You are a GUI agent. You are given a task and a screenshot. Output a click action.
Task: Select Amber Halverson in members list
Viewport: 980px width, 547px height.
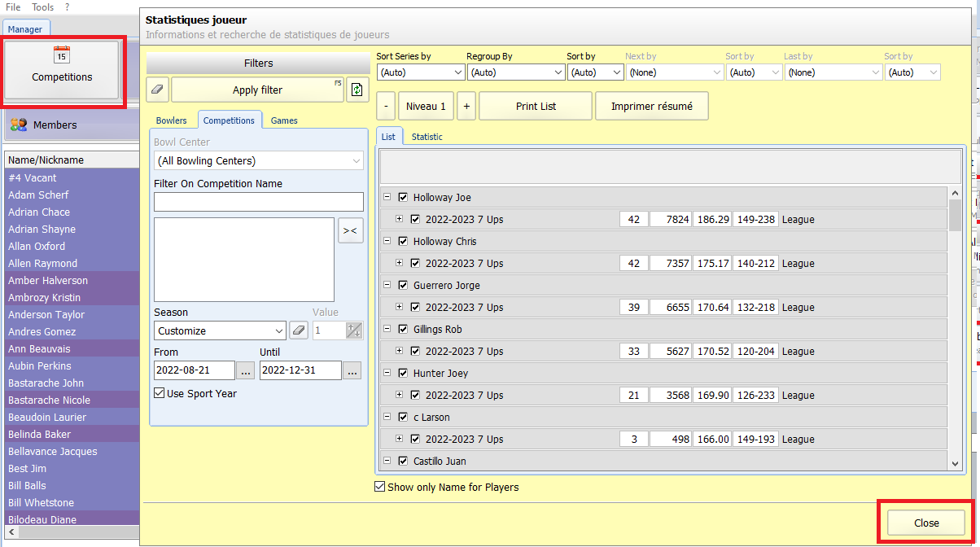point(72,280)
